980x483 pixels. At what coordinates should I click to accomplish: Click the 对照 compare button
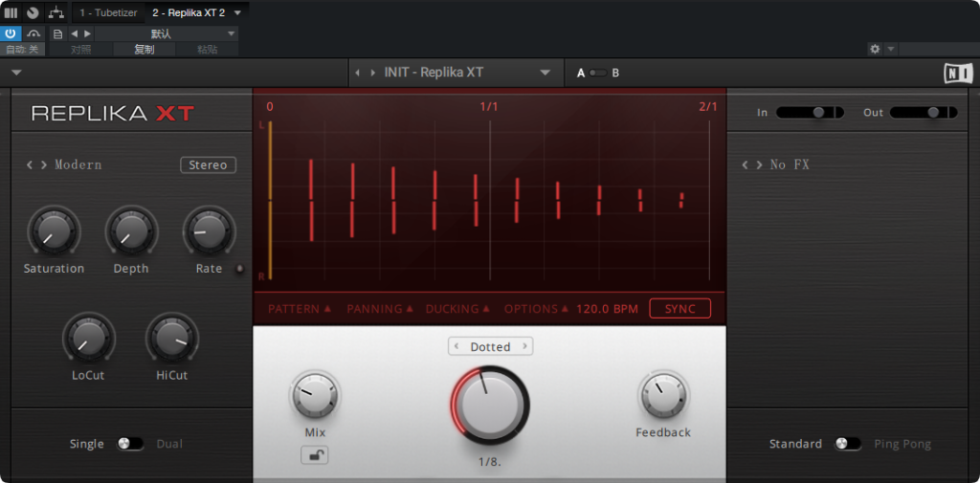coord(81,50)
